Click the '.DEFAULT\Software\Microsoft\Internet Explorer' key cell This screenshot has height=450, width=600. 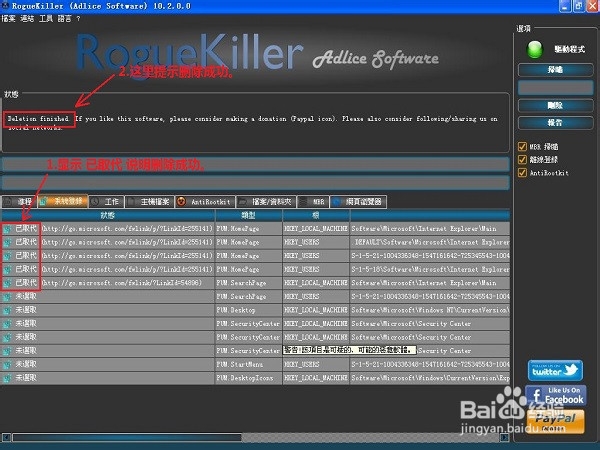[x=430, y=242]
